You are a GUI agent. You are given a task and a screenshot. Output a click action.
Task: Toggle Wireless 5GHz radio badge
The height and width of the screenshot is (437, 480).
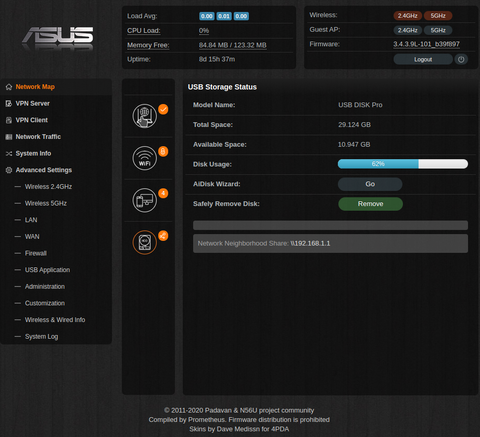tap(438, 16)
